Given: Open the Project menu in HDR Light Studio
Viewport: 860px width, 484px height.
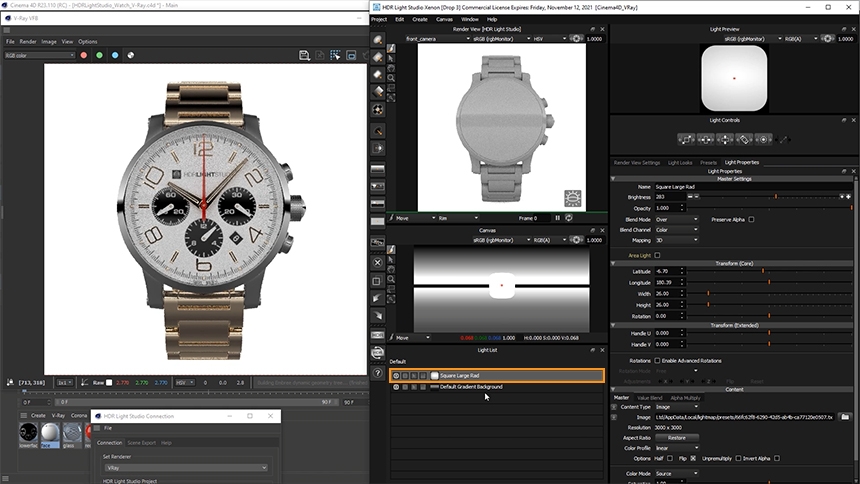Looking at the screenshot, I should click(x=379, y=19).
